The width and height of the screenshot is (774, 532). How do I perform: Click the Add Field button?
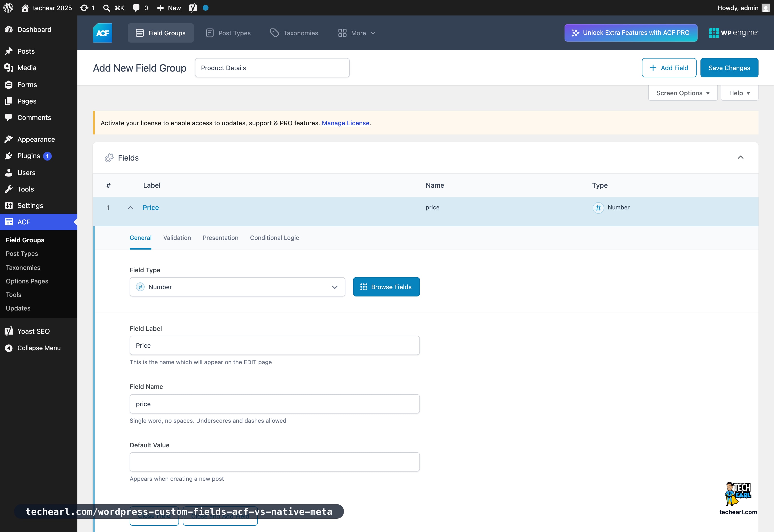coord(669,68)
